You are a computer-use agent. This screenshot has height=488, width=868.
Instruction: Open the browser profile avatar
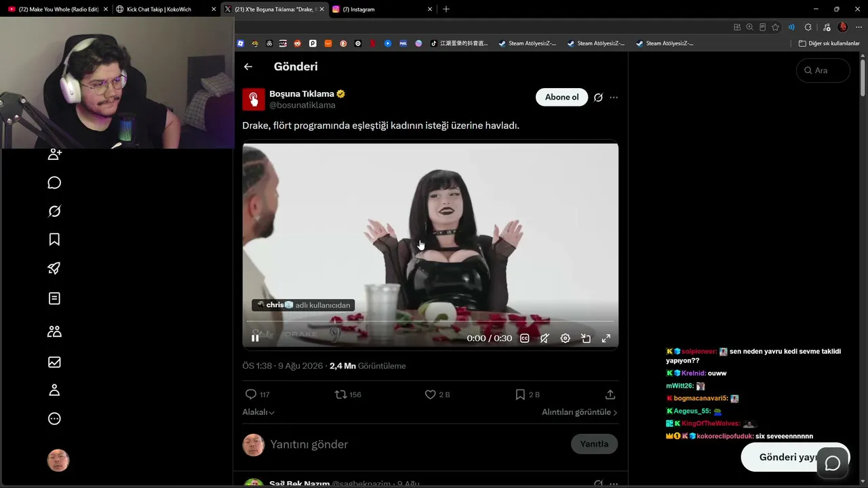tap(842, 27)
